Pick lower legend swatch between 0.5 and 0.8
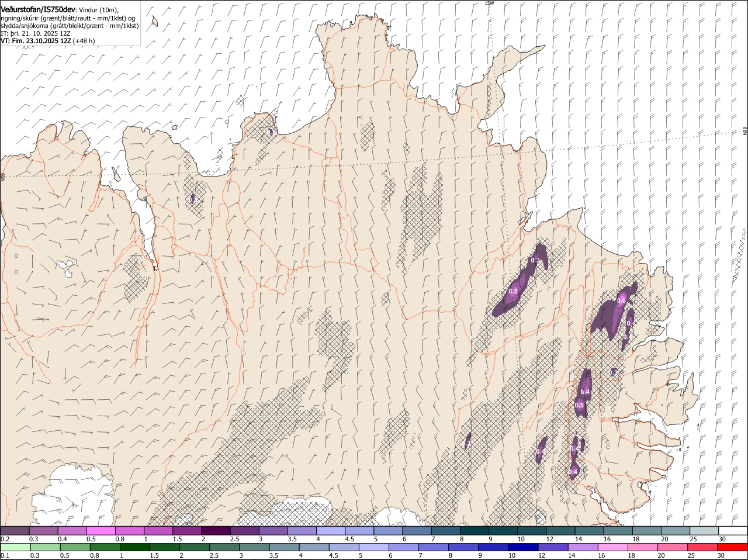The width and height of the screenshot is (748, 560). point(75,547)
